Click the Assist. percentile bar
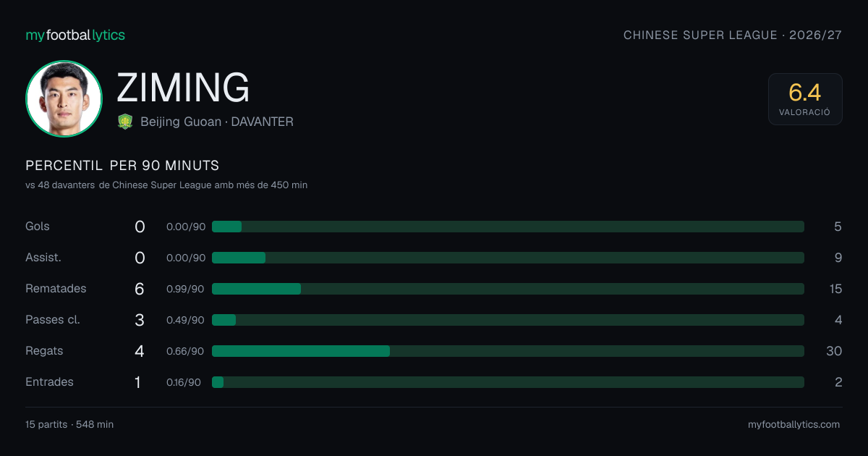 pos(508,258)
